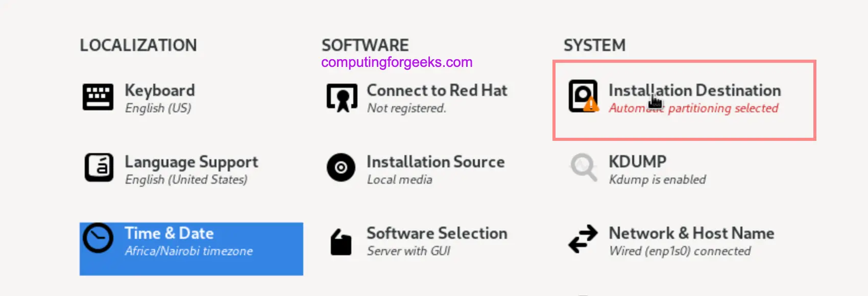Viewport: 868px width, 296px height.
Task: Open the KDUMP title
Action: (637, 162)
